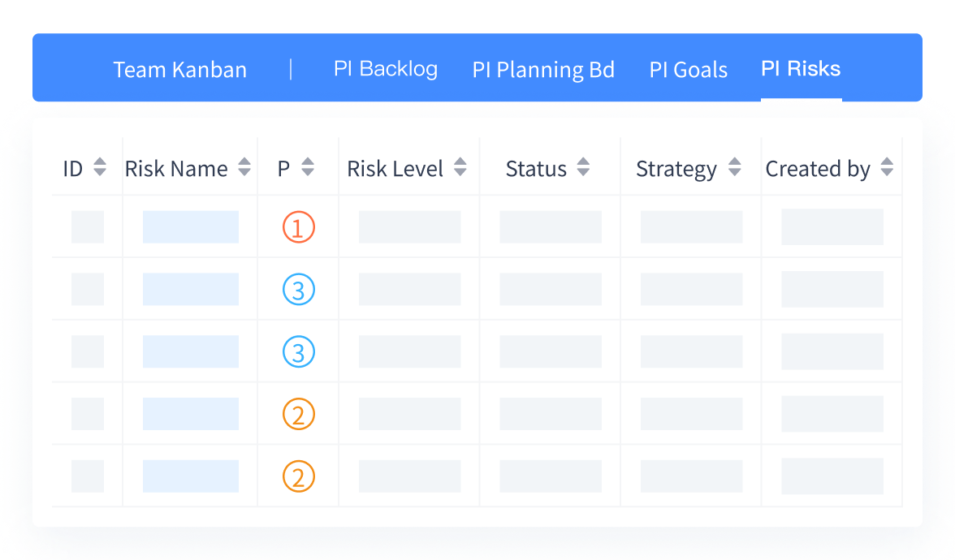Image resolution: width=955 pixels, height=560 pixels.
Task: Open the PI Goals tab
Action: (689, 70)
